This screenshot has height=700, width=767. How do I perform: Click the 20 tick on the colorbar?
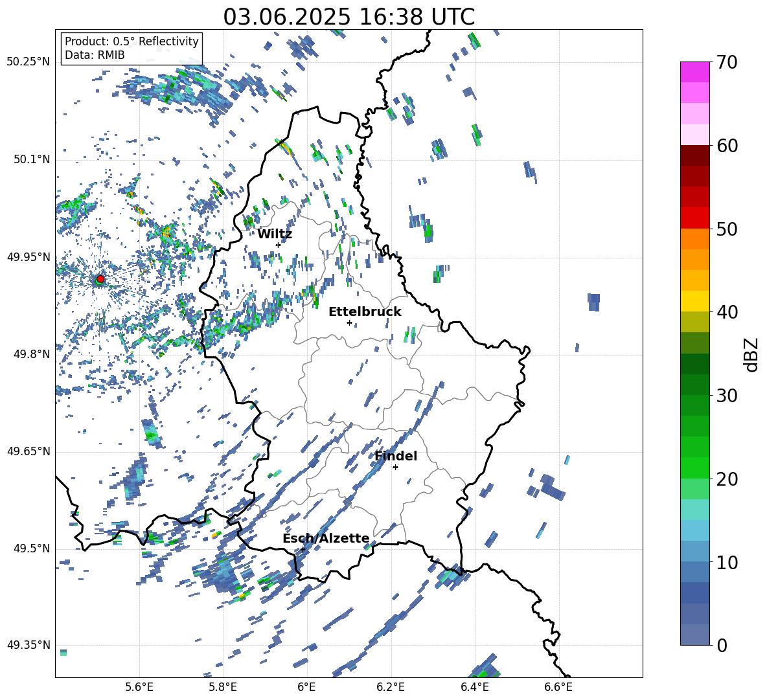pos(726,479)
